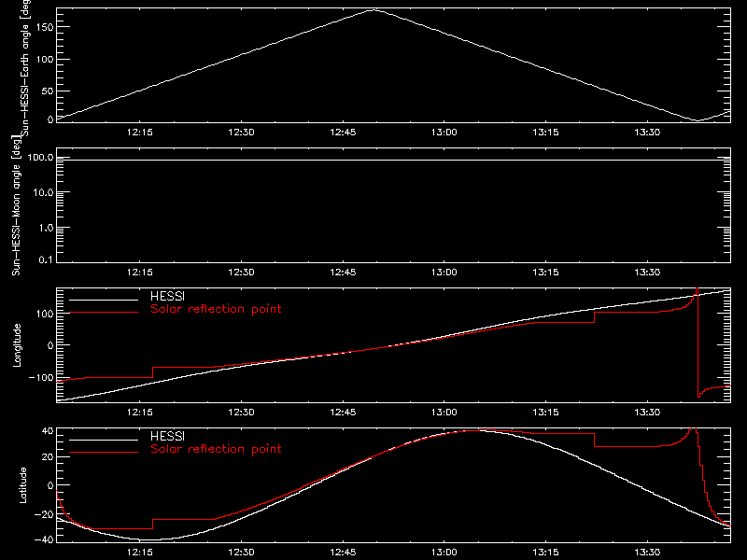Click the -40 tick on Latitude axis
Image resolution: width=747 pixels, height=560 pixels.
tap(44, 539)
